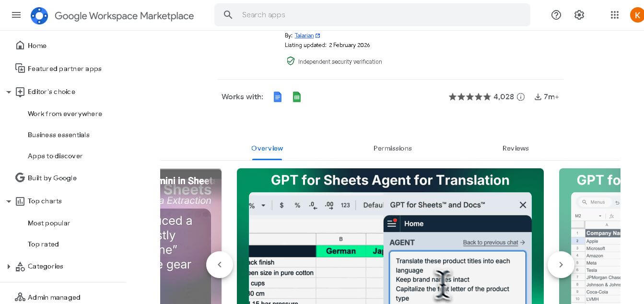Screen dimensions: 644x304
Task: Click the help question mark icon
Action: point(556,15)
